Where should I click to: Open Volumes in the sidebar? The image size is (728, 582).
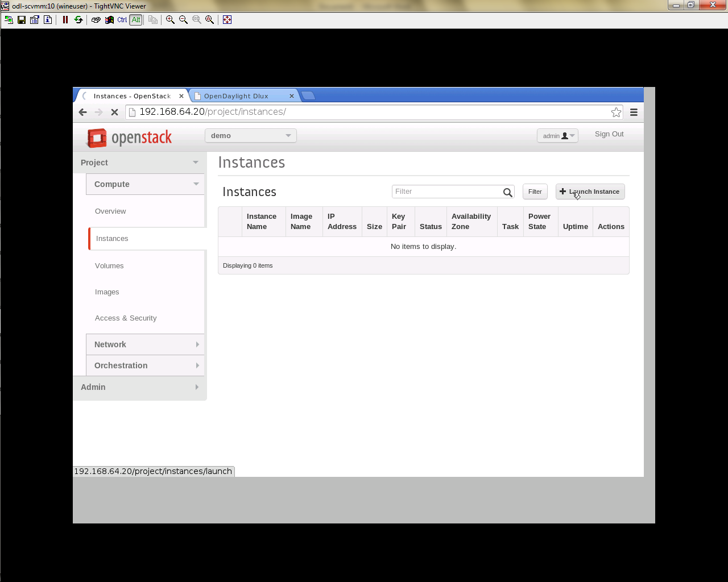pos(109,266)
